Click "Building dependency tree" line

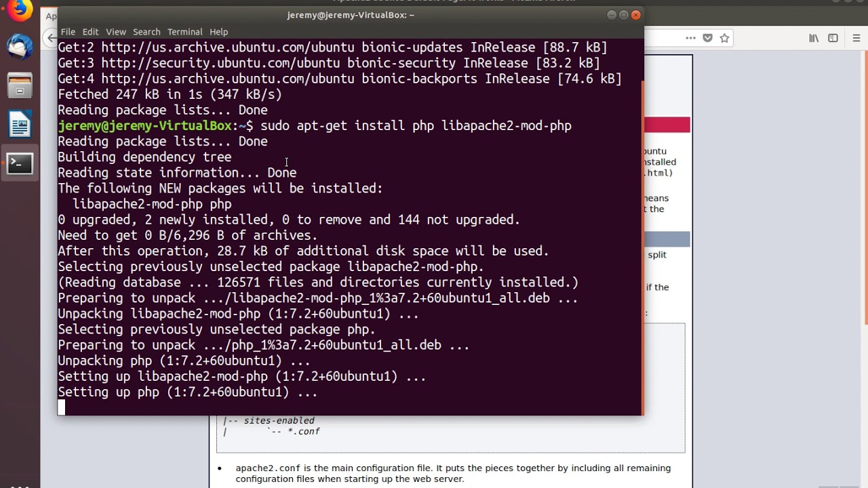[144, 157]
